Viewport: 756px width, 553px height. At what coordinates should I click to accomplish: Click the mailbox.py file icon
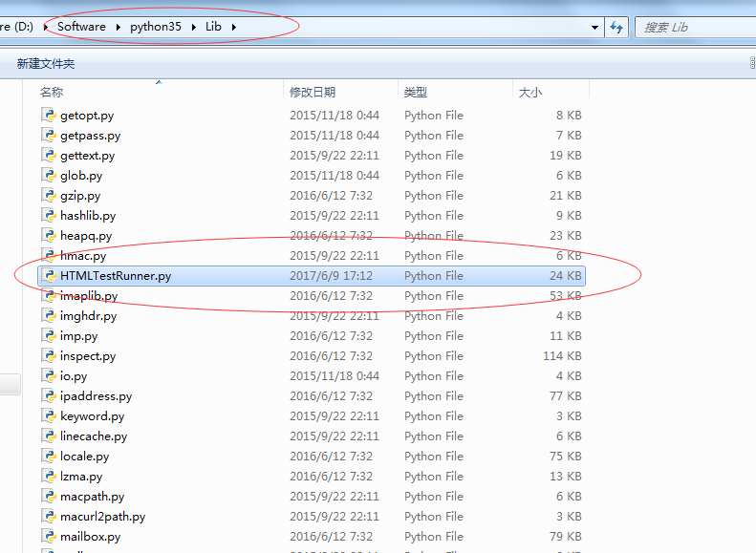tap(49, 536)
